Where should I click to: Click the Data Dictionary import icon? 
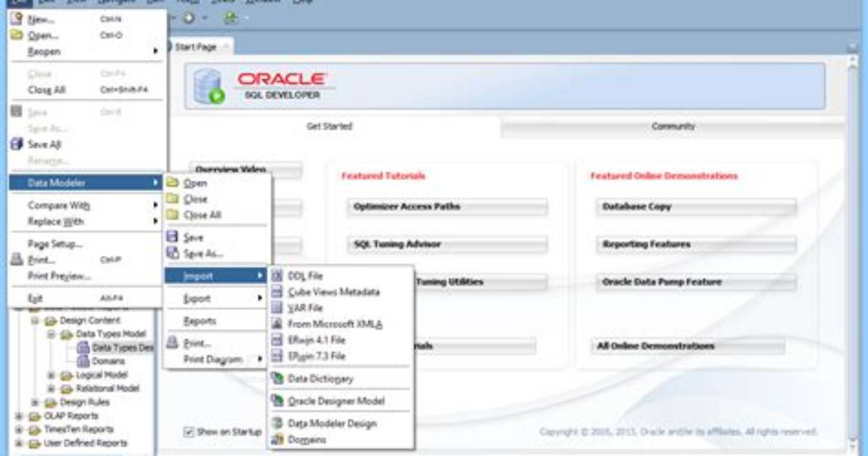tap(277, 378)
